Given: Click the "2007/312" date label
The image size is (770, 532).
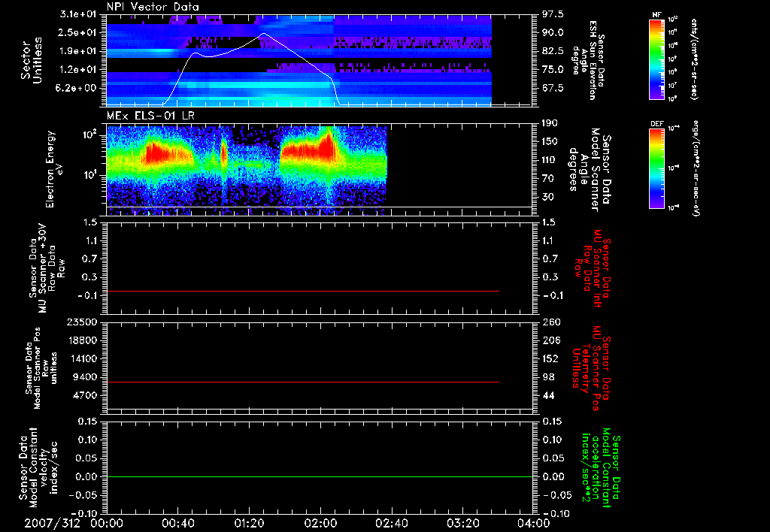Looking at the screenshot, I should tap(52, 523).
